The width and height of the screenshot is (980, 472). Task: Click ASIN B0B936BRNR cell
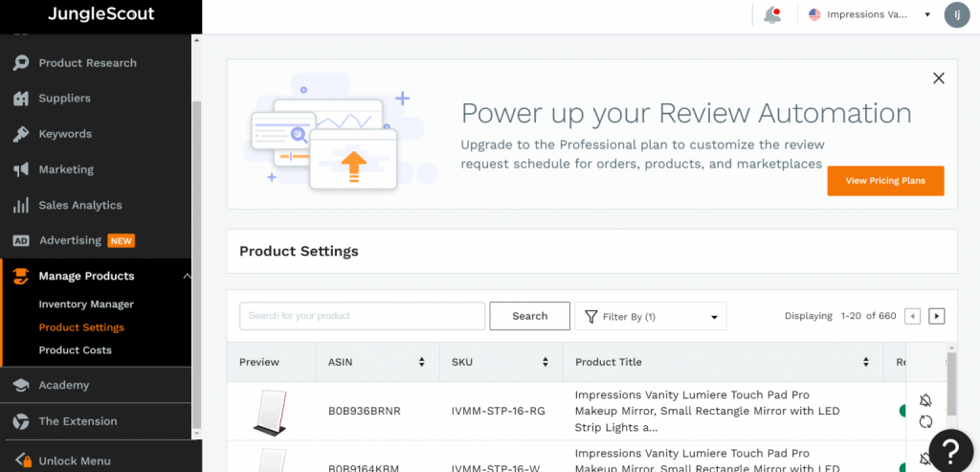tap(365, 412)
